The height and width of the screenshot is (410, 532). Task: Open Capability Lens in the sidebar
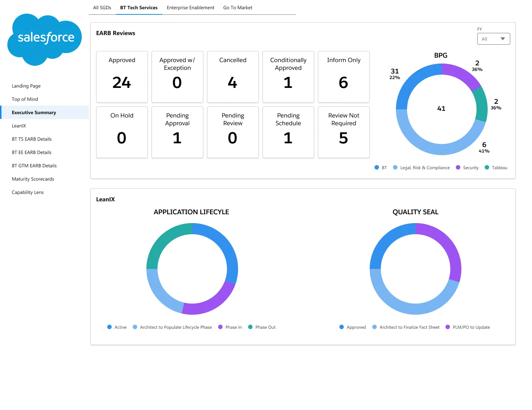44,192
